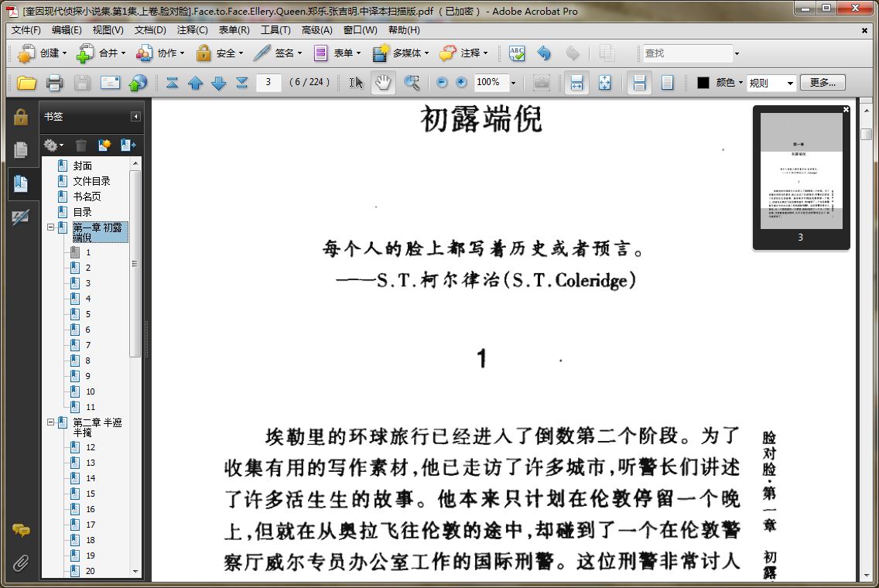Open the 创建 toolbar button
The image size is (879, 588).
(43, 53)
